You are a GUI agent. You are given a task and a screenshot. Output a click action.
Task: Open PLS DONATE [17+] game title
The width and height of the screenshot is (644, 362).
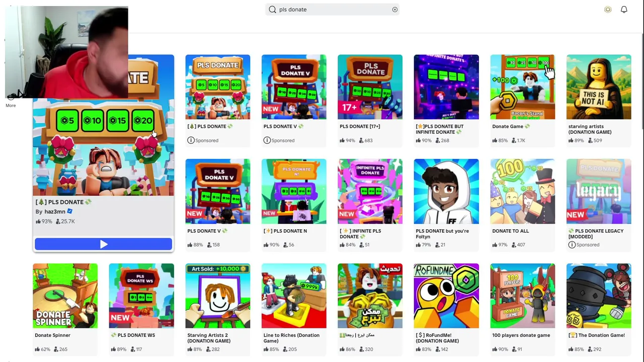(x=360, y=126)
